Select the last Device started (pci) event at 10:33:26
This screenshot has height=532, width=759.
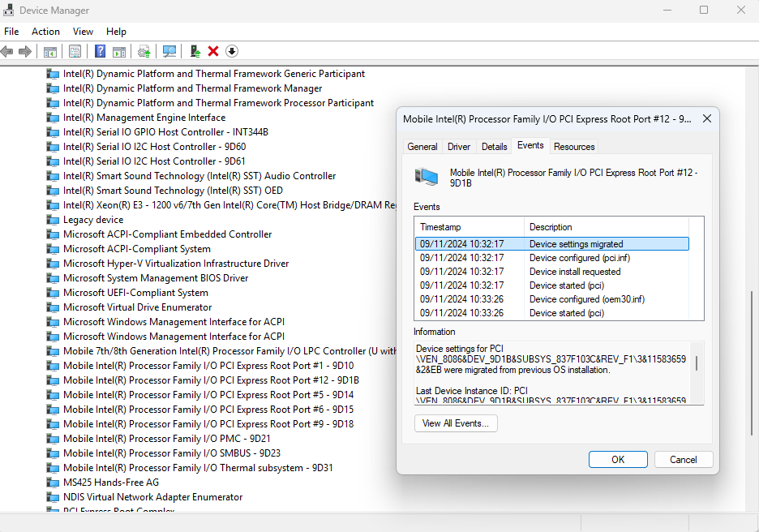(x=552, y=313)
